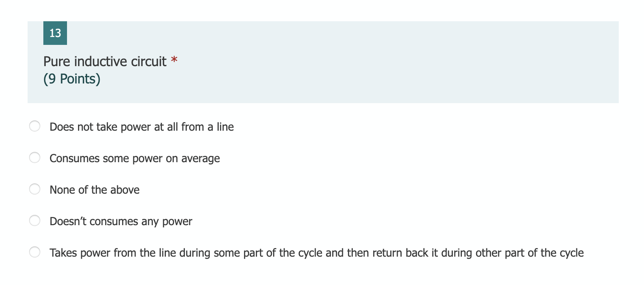
Task: Choose the "None of the above" option
Action: click(x=35, y=189)
